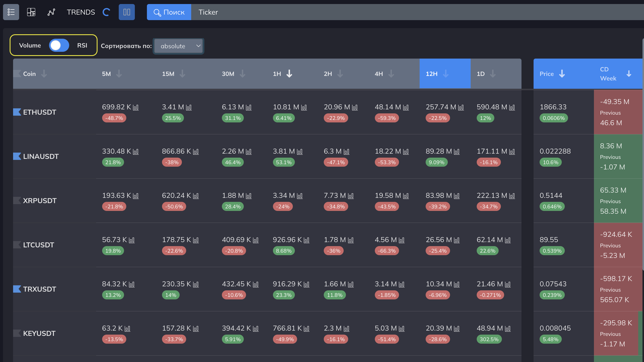Toggle the XRPUSDT favorite flag
644x362 pixels.
coord(17,200)
